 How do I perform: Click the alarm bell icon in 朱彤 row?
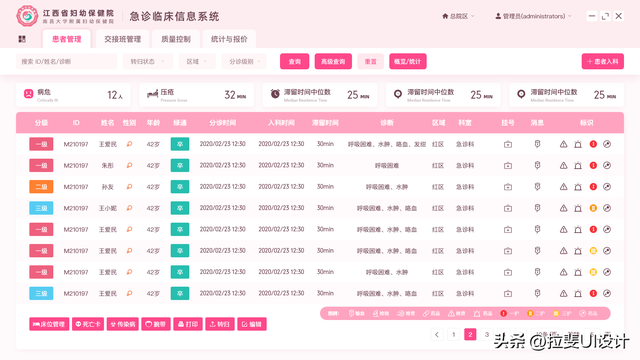578,165
